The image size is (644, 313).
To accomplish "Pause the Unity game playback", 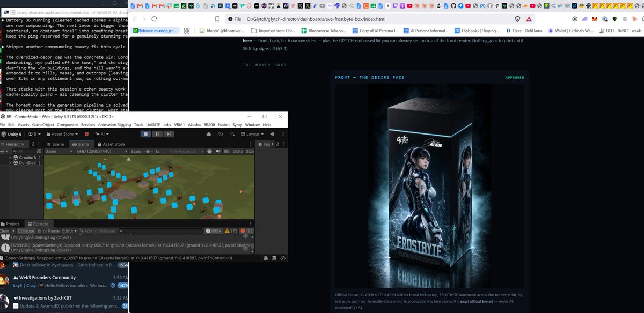I will click(157, 134).
